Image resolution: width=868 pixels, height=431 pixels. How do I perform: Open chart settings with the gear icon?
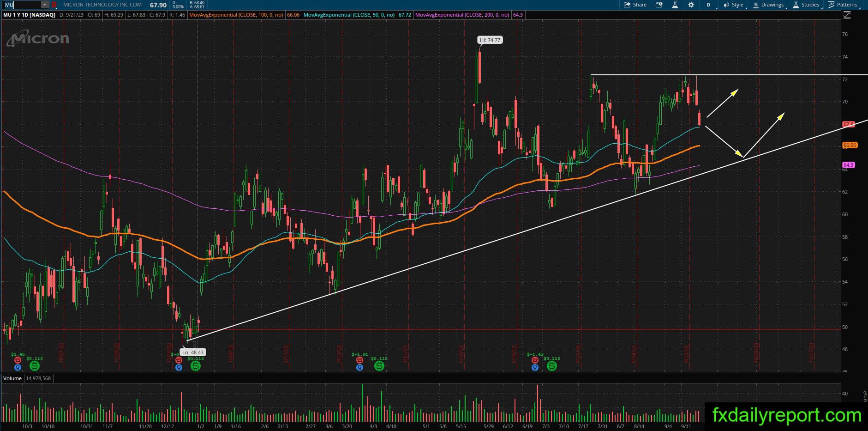[691, 5]
